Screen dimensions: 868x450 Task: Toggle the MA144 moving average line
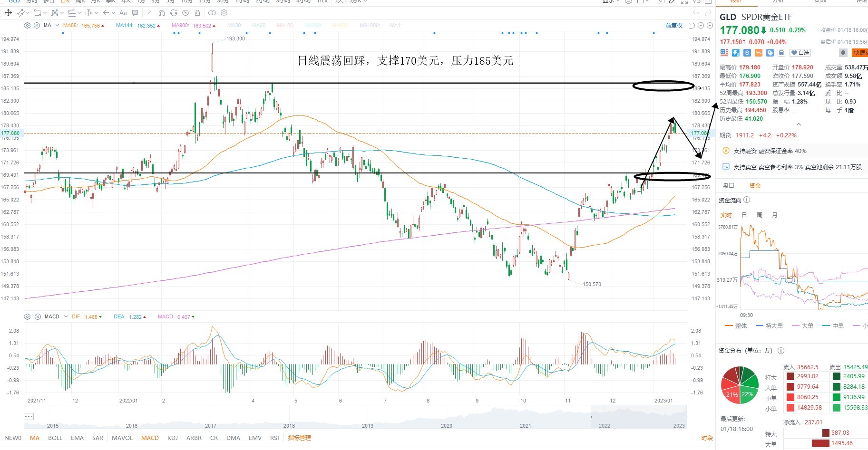pos(138,26)
